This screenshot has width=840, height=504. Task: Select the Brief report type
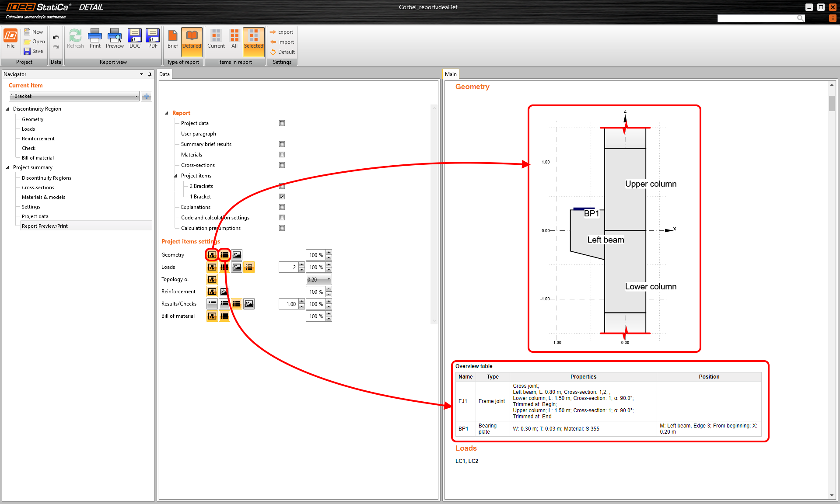coord(172,38)
